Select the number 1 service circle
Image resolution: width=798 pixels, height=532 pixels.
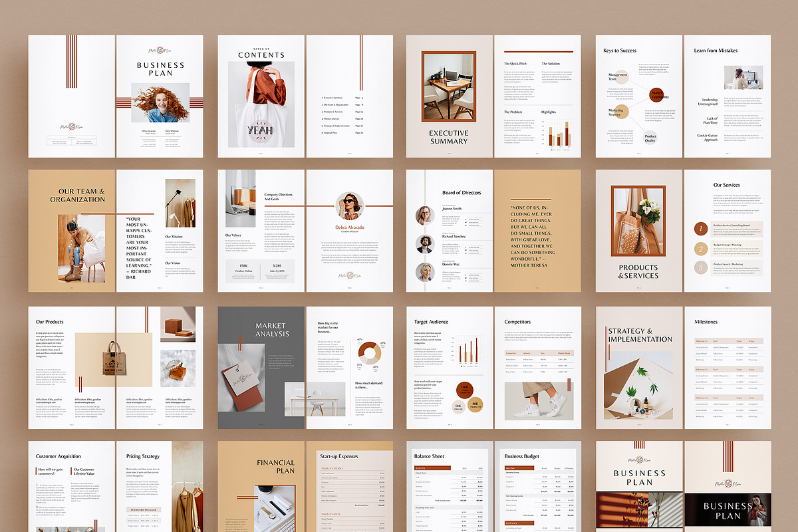coord(700,229)
